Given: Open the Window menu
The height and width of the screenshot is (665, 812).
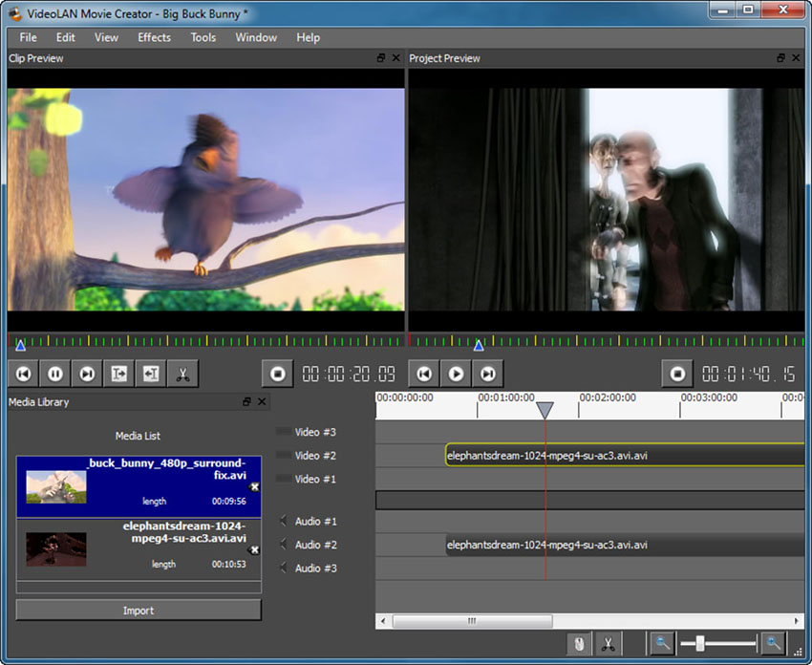Looking at the screenshot, I should click(256, 37).
